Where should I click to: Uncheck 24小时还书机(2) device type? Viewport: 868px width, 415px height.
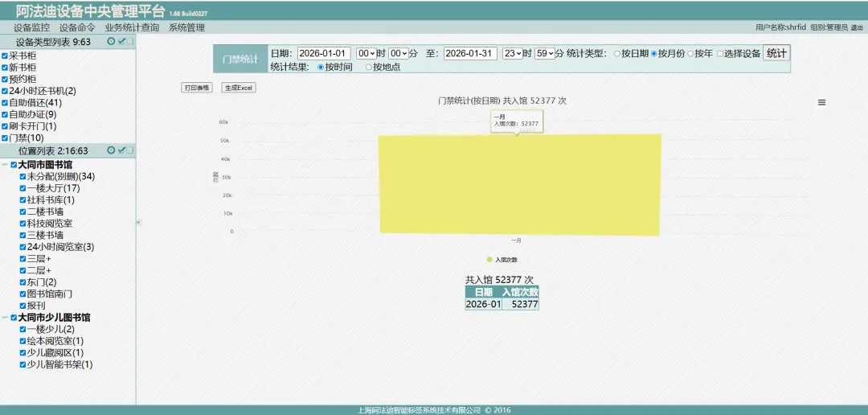[x=5, y=91]
